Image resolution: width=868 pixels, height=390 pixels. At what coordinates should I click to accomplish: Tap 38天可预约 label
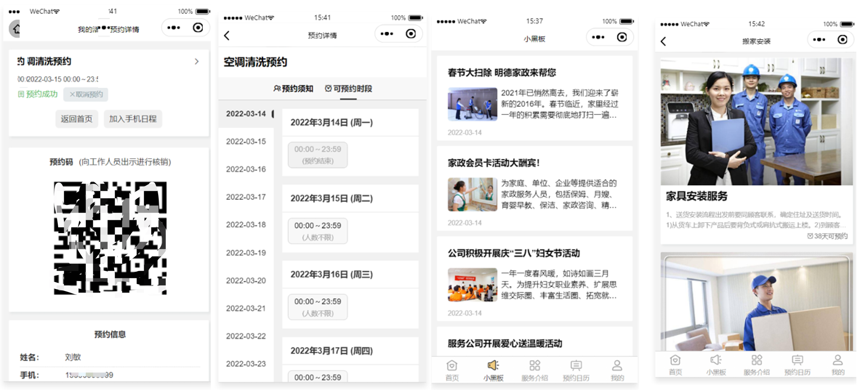tap(828, 236)
